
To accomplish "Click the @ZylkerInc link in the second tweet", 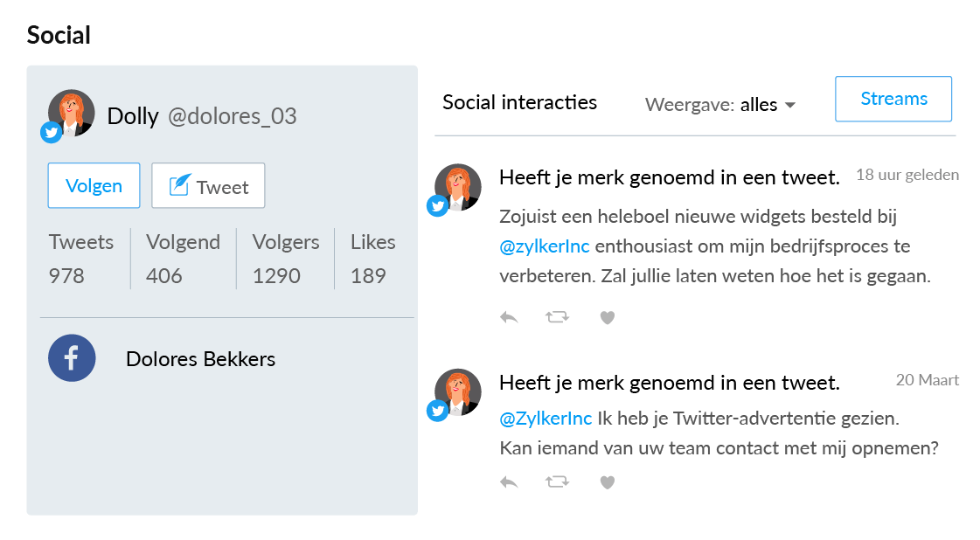I will (x=545, y=419).
